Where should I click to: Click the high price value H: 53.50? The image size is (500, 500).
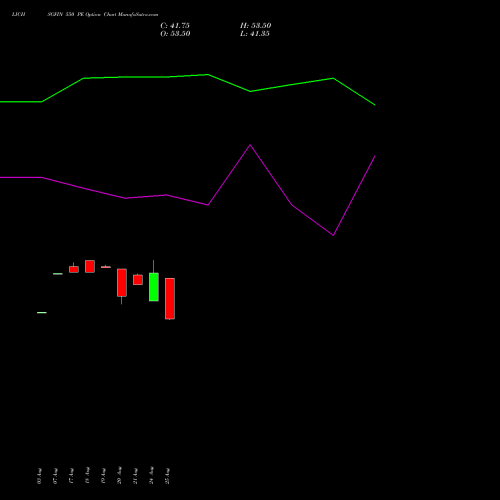pyautogui.click(x=256, y=26)
